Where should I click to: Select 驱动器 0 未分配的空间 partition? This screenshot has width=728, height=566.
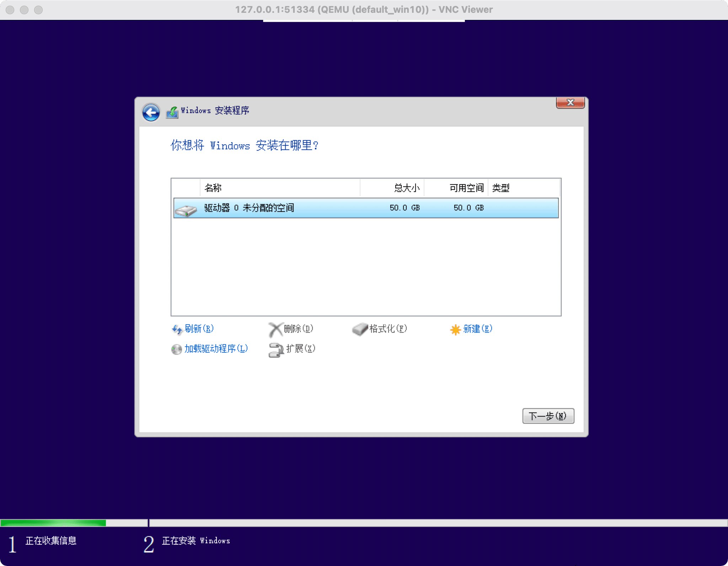(363, 207)
